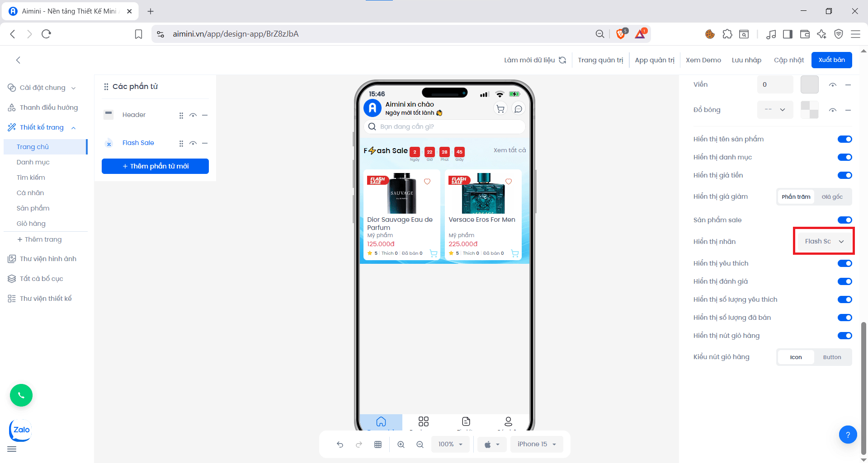
Task: Open Thư viện hình ảnh in sidebar
Action: tap(47, 259)
